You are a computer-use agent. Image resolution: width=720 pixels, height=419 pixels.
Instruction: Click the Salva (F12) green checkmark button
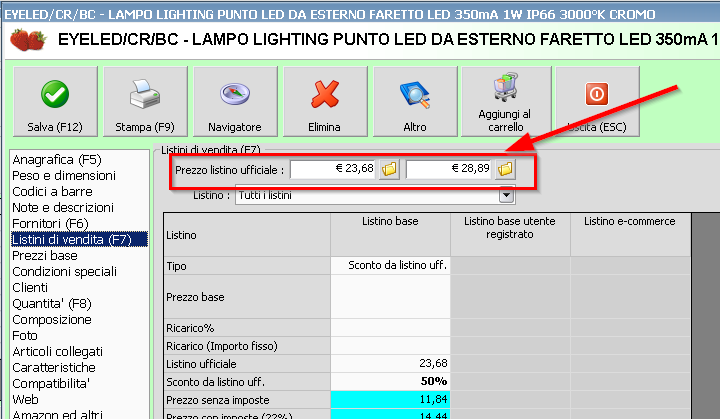55,102
